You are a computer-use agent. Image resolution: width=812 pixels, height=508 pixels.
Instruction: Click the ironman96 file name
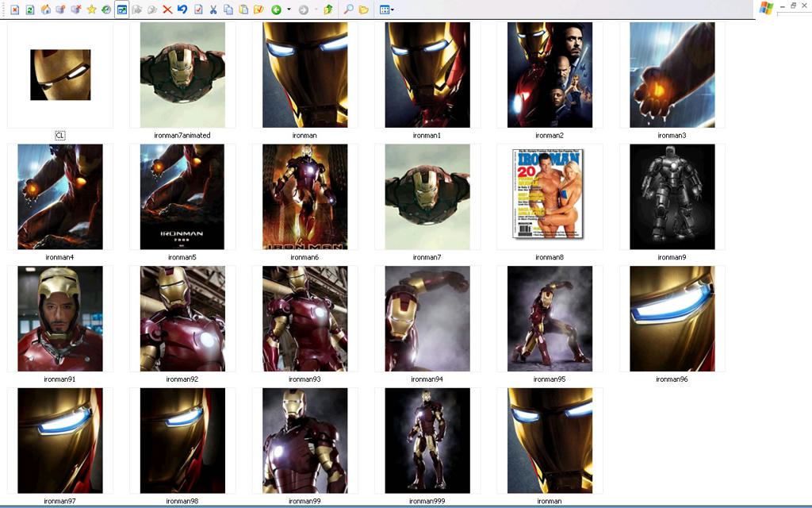pos(672,379)
